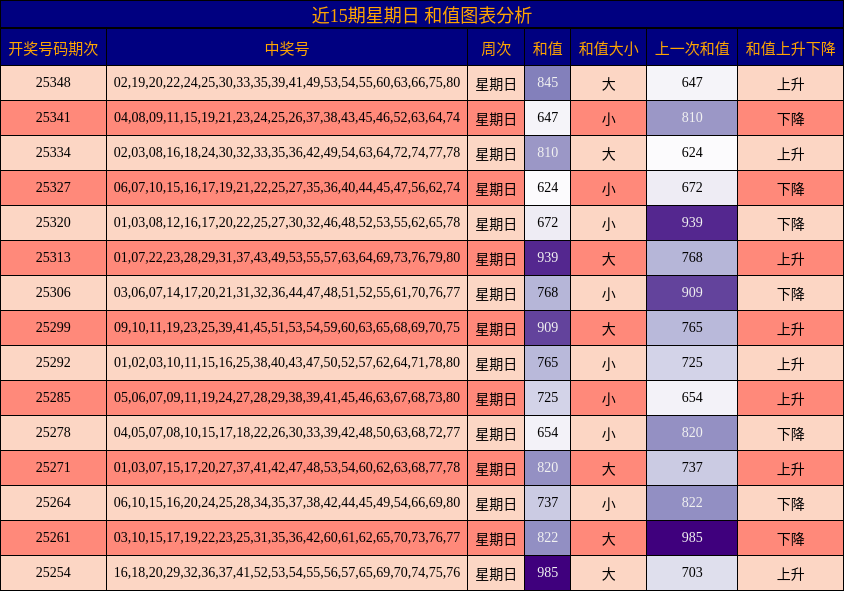Click the 和值 column header

547,44
